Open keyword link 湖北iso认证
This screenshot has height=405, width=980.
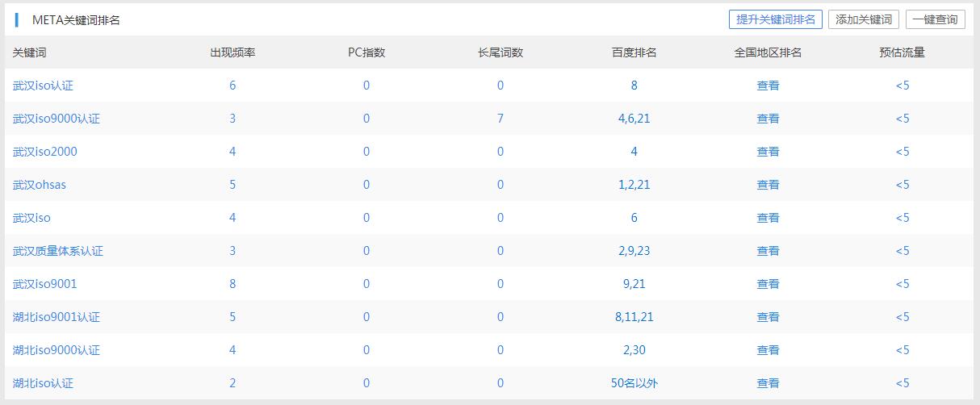(x=43, y=383)
